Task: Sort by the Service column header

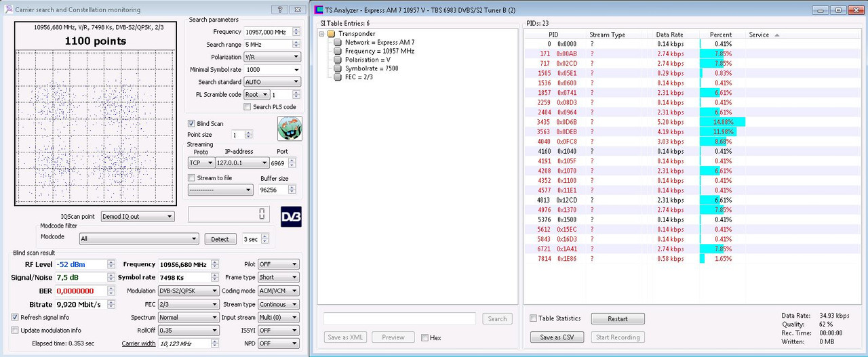Action: 759,35
